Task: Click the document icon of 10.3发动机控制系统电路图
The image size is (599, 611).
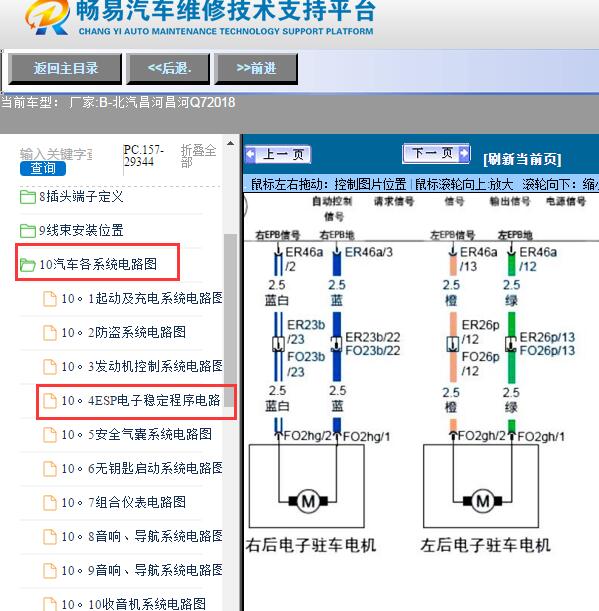Action: tap(49, 367)
